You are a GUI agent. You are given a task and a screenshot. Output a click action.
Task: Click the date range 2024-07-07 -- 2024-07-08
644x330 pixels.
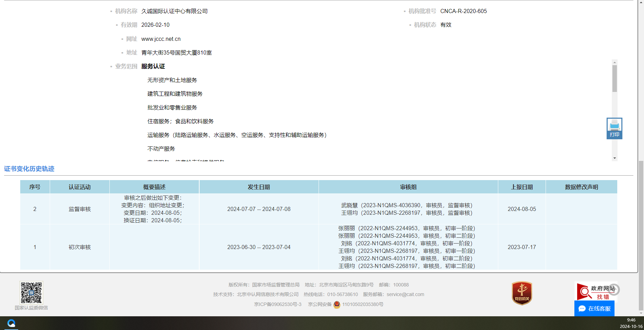(259, 209)
